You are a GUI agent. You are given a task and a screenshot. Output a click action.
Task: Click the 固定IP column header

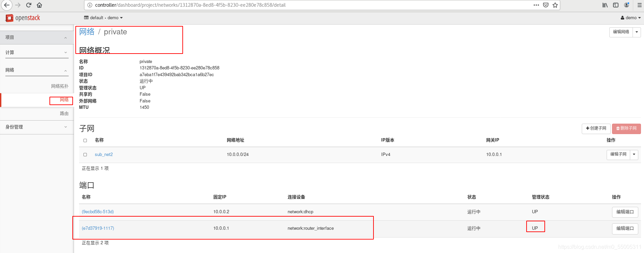(x=220, y=197)
